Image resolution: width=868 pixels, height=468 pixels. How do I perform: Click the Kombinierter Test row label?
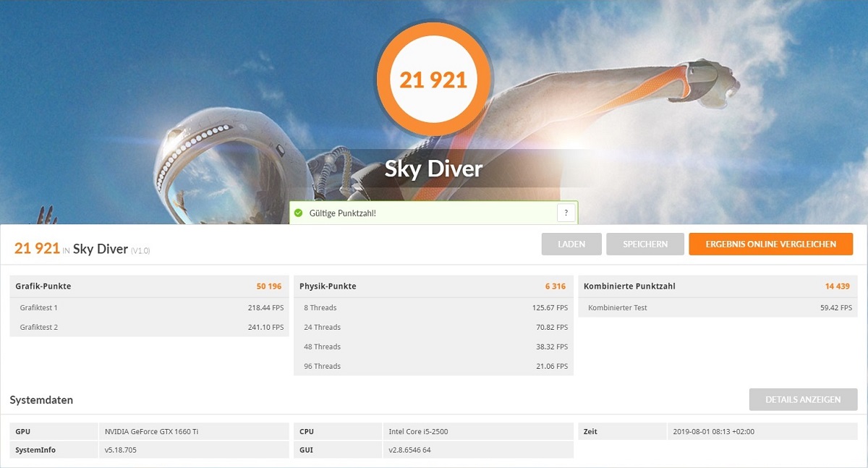coord(618,307)
